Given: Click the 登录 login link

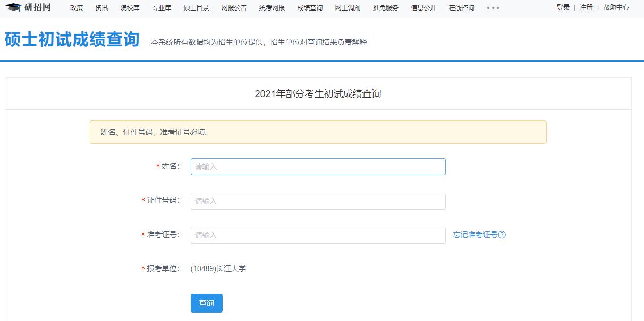Looking at the screenshot, I should click(x=563, y=8).
